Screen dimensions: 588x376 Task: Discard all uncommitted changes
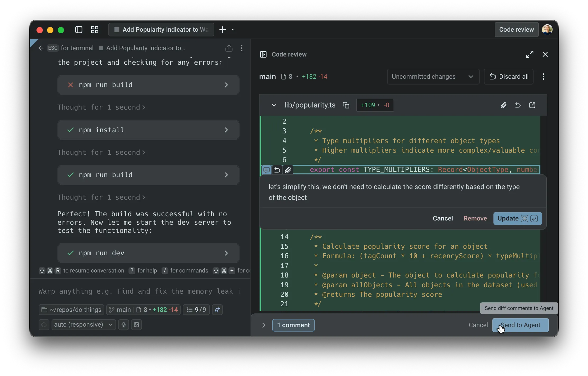pos(509,77)
